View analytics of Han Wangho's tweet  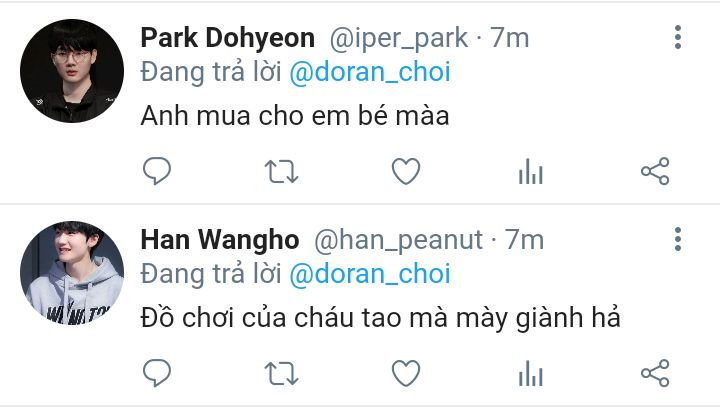click(530, 373)
